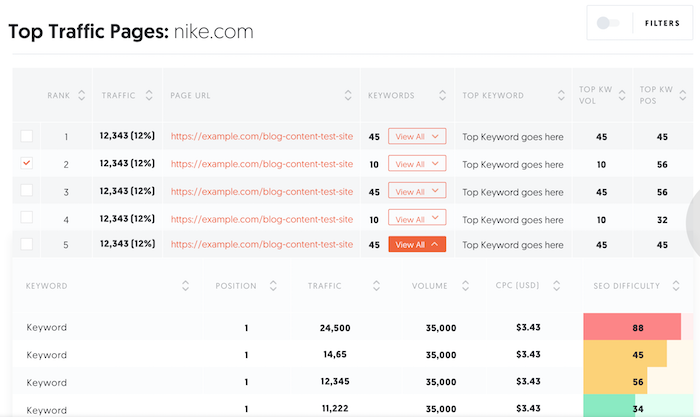The width and height of the screenshot is (700, 417).
Task: Expand View All dropdown in rank 1 row
Action: (417, 136)
